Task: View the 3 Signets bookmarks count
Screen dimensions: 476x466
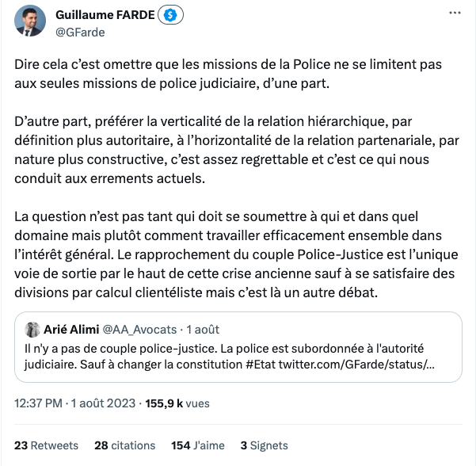Action: click(x=264, y=445)
